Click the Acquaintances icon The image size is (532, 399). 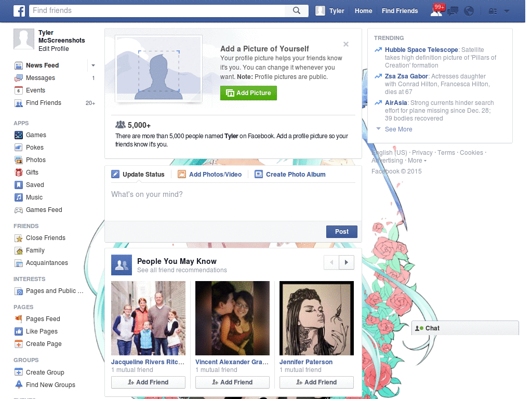pos(19,263)
